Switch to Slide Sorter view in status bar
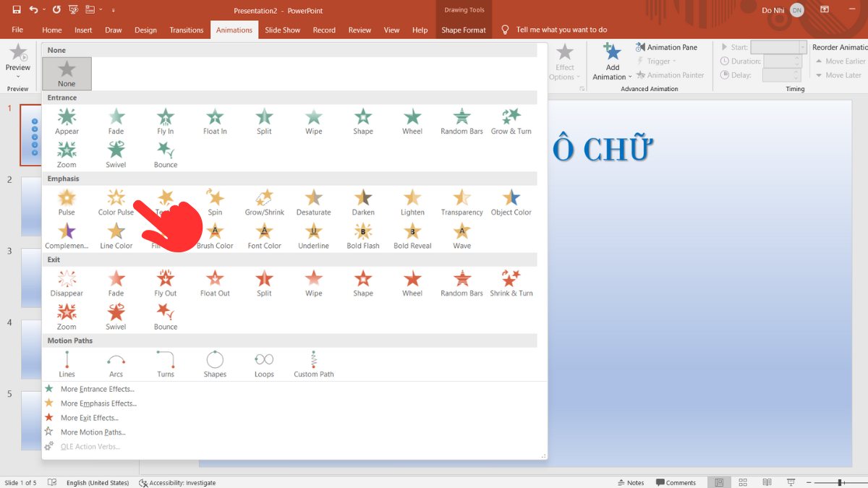 click(x=741, y=482)
